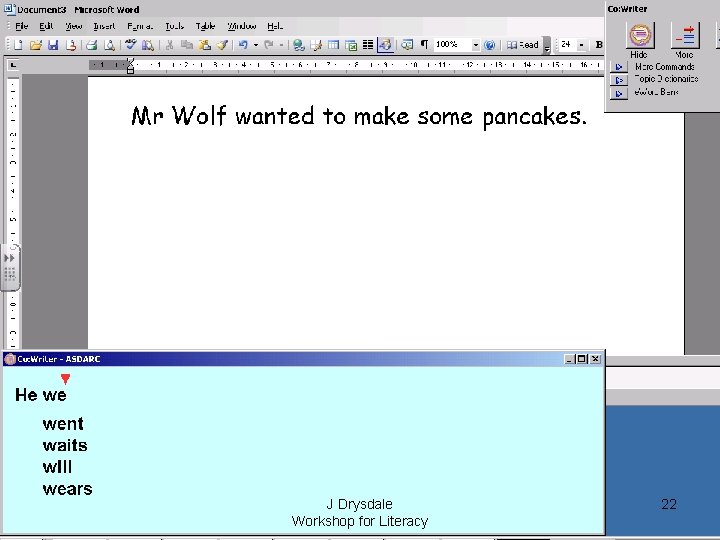
Task: Insert an Excel worksheet icon
Action: [x=351, y=45]
